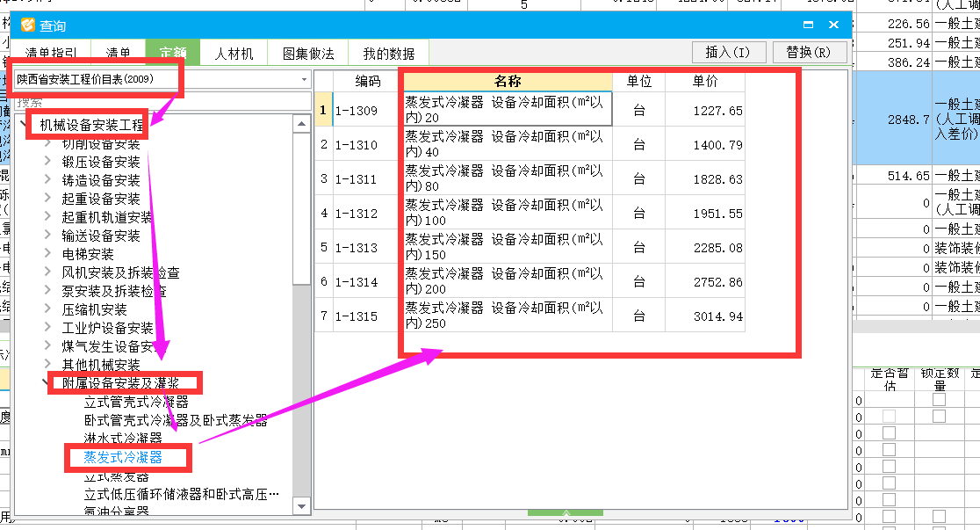Select the green 定额 tab
This screenshot has width=980, height=530.
click(x=172, y=54)
